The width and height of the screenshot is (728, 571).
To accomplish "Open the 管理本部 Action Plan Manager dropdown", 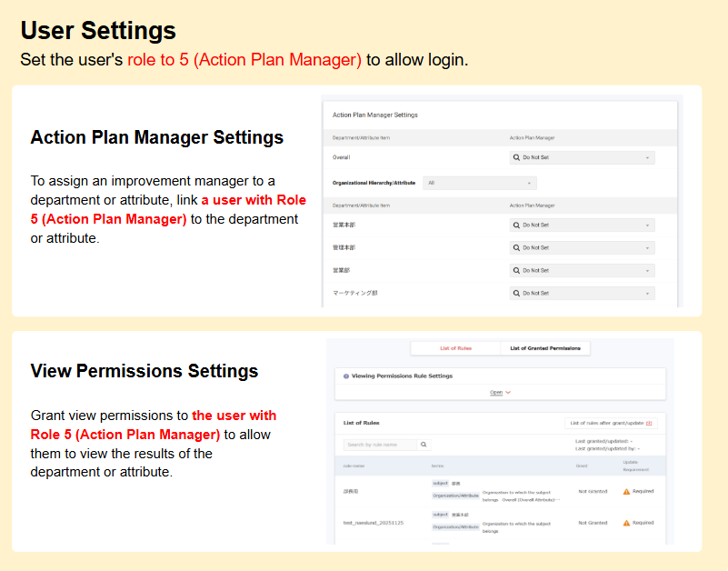I will pyautogui.click(x=582, y=247).
